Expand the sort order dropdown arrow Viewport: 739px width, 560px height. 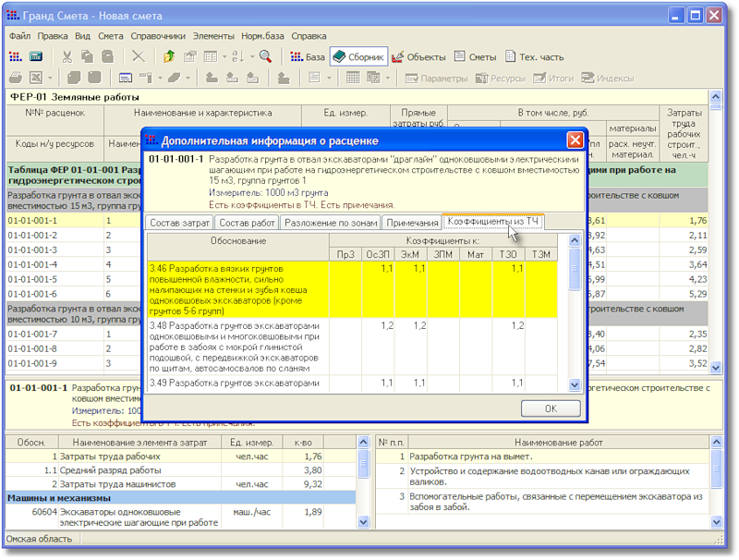click(x=252, y=57)
